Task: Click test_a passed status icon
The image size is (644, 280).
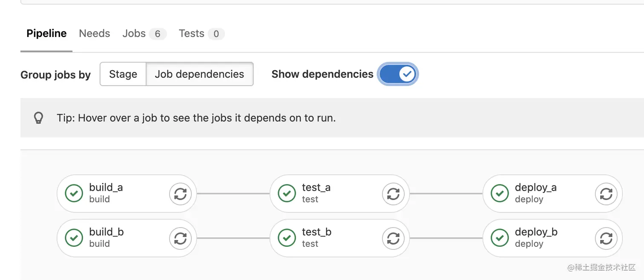Action: pos(287,194)
